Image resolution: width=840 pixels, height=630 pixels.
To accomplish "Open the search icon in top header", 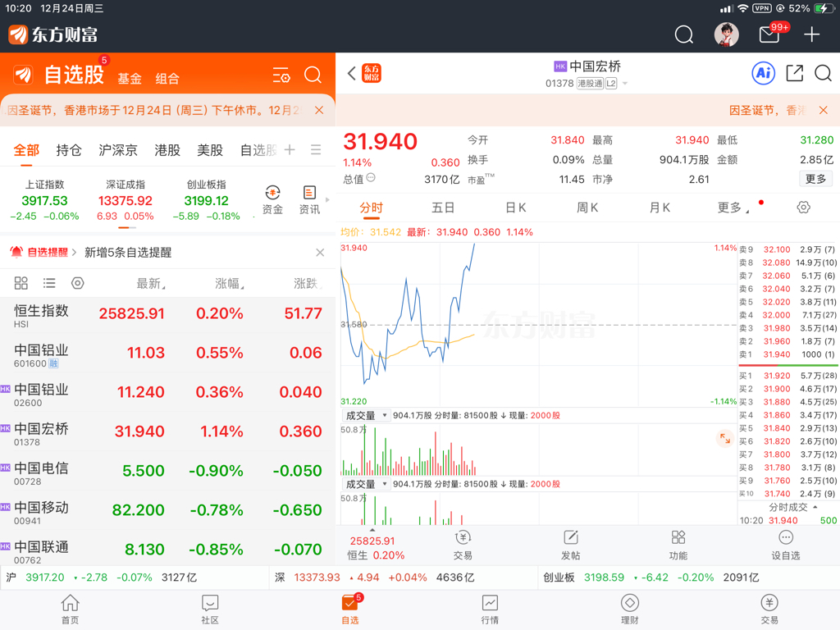I will point(683,34).
